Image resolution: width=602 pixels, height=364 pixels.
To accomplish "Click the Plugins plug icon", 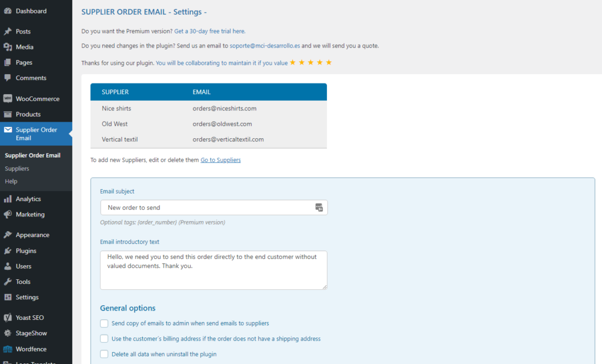I will (x=8, y=251).
